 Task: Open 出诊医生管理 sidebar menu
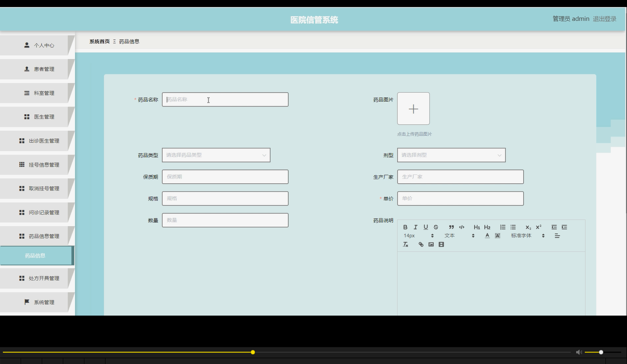coord(37,141)
